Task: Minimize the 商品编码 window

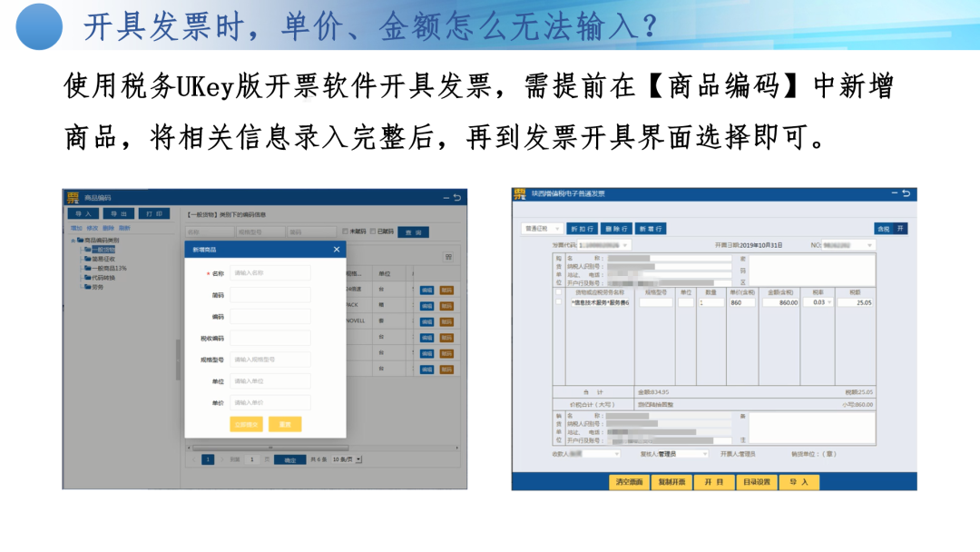Action: (446, 198)
